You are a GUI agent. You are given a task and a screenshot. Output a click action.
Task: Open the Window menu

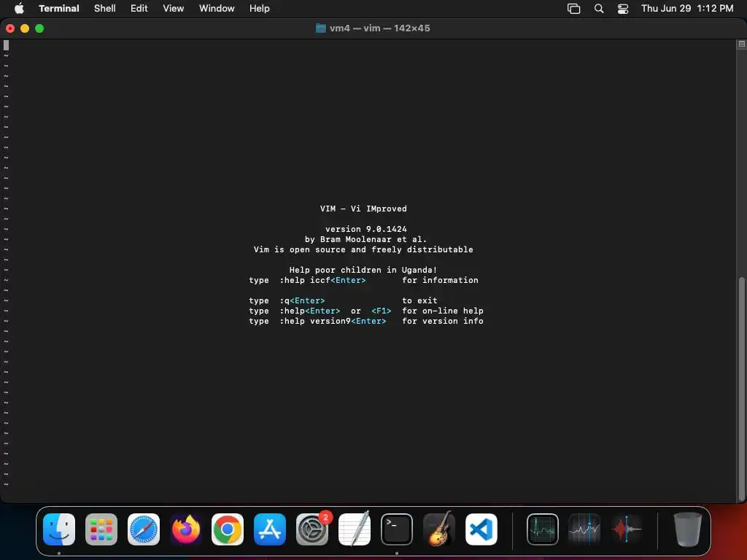coord(217,8)
